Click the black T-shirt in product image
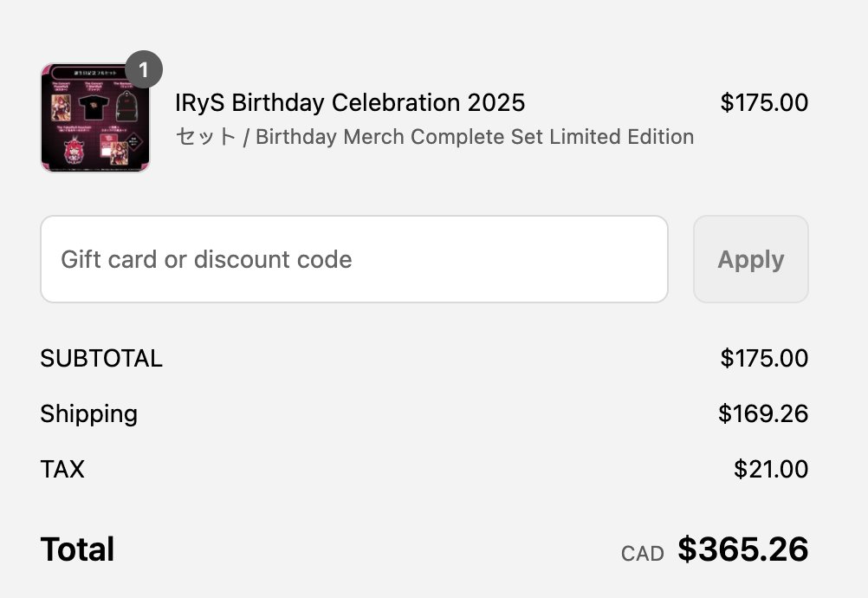Screen dimensions: 868x598 (x=93, y=108)
